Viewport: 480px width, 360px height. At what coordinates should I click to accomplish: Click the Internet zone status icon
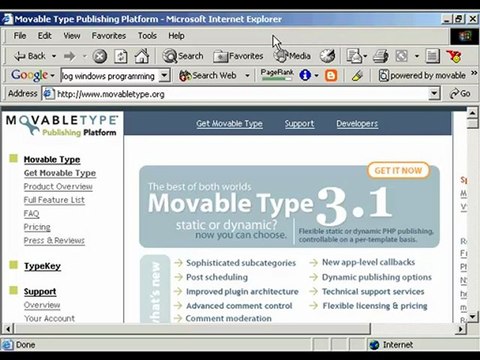(375, 345)
